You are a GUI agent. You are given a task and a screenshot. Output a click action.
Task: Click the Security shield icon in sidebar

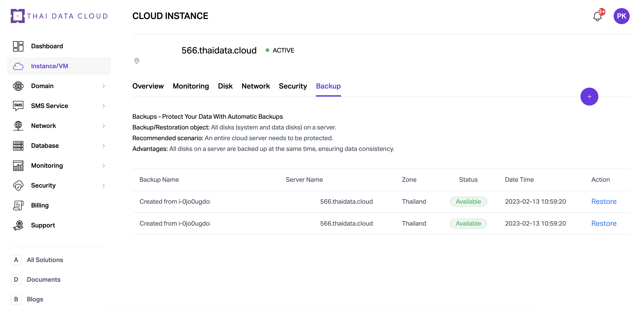[x=18, y=186]
